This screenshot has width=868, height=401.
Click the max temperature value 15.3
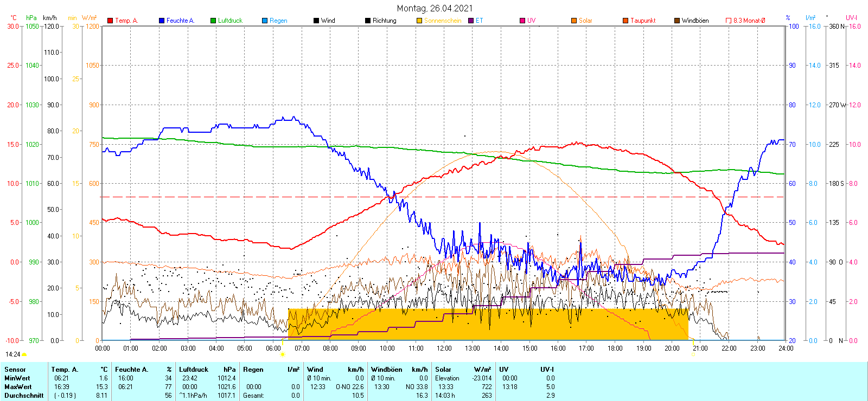103,387
